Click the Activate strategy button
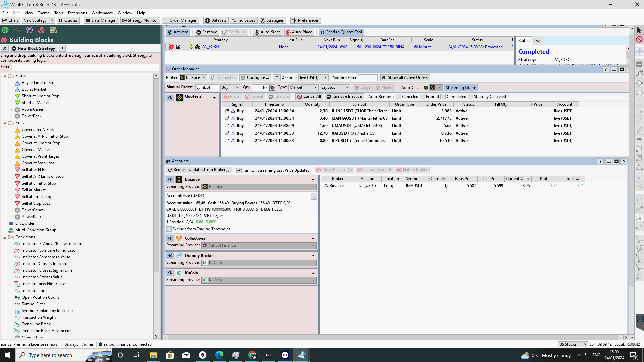644x362 pixels. 178,32
